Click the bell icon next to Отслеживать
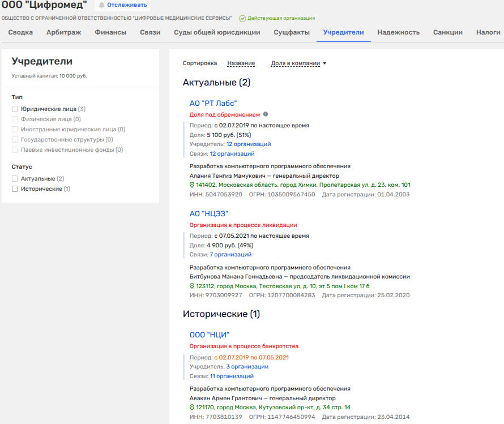504x424 pixels. (102, 5)
